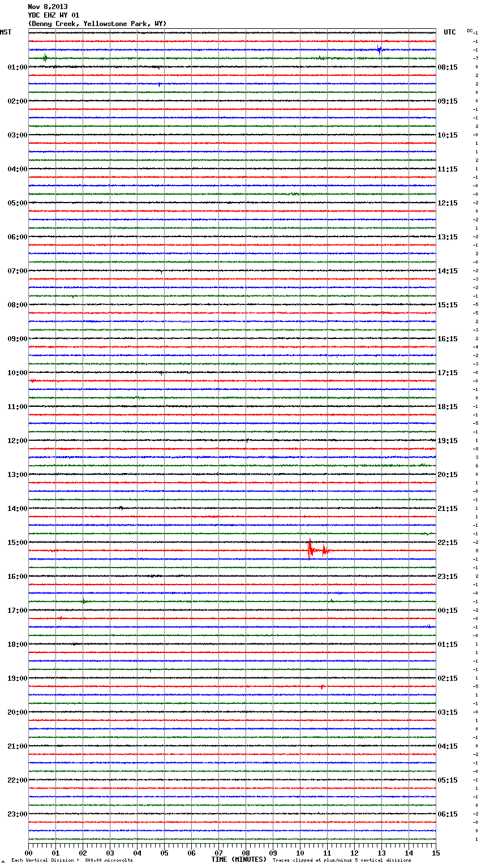The width and height of the screenshot is (481, 868).
Task: Select the "09:00" MST time label
Action: (x=18, y=339)
